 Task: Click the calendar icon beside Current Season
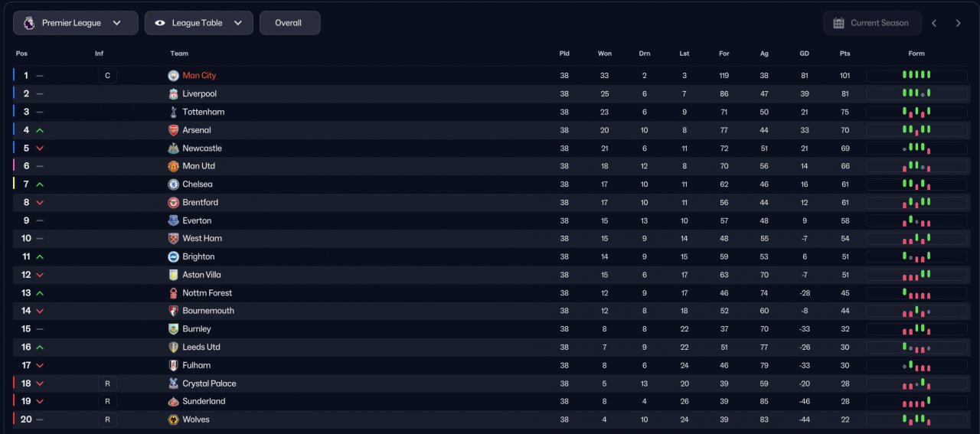pos(838,23)
